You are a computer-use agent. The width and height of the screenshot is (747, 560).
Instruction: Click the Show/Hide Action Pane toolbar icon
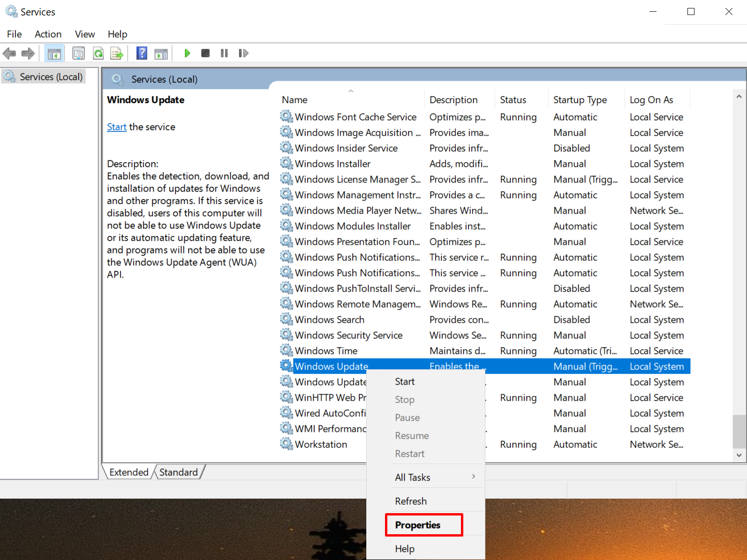tap(161, 53)
